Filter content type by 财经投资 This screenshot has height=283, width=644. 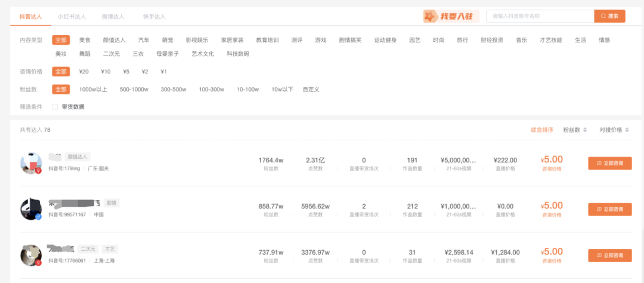pyautogui.click(x=492, y=41)
